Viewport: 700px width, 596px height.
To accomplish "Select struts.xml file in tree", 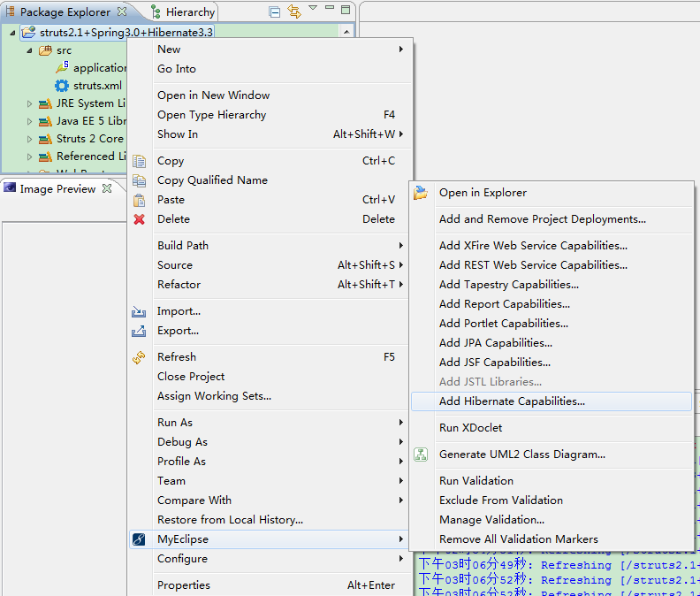I will click(x=97, y=86).
